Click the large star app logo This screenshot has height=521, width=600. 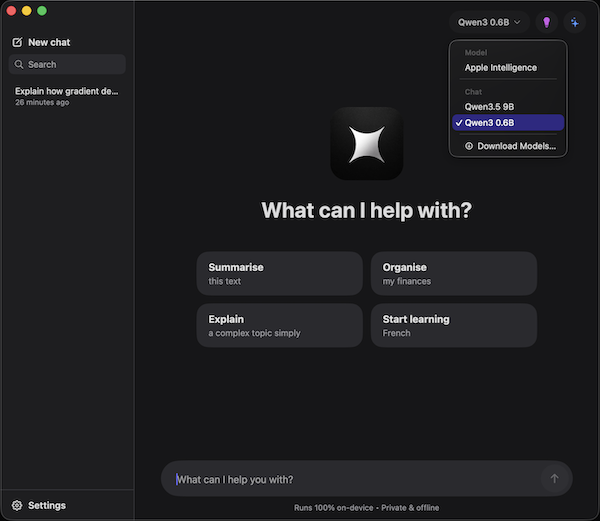(x=367, y=143)
